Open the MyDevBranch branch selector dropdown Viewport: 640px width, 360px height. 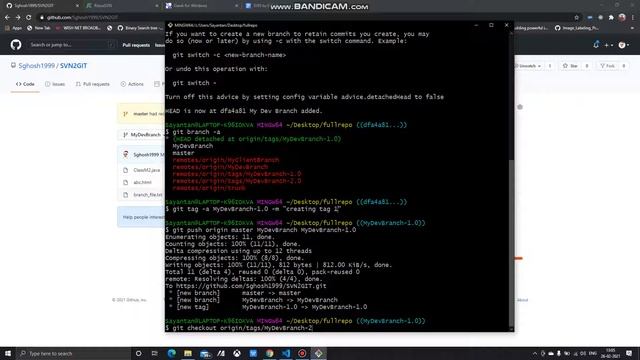tap(144, 135)
